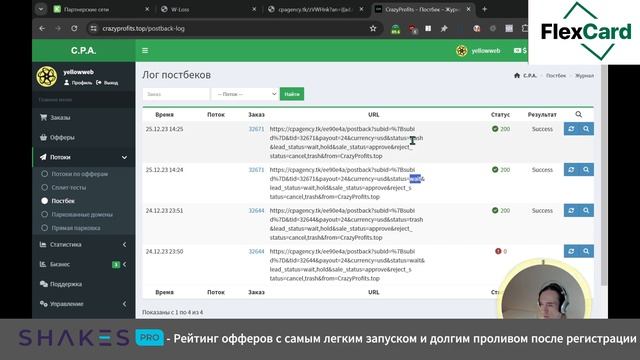The width and height of the screenshot is (640, 360).
Task: Click the Выход logout link
Action: point(107,82)
